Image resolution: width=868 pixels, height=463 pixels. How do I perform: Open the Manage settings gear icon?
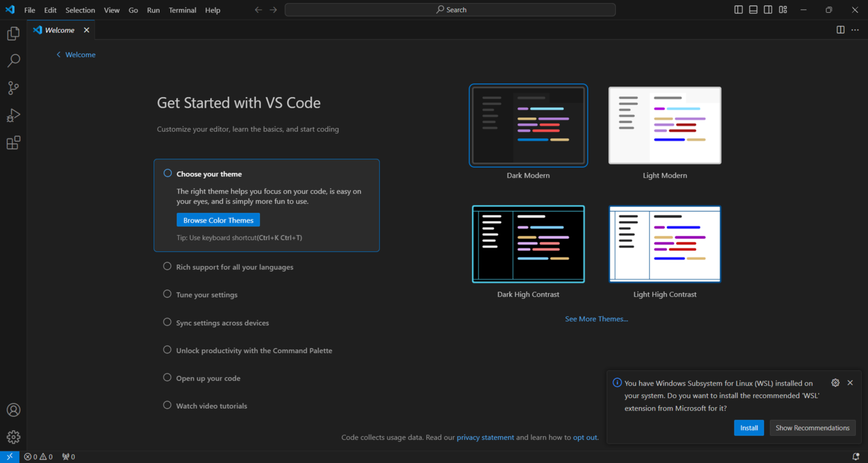click(x=13, y=436)
